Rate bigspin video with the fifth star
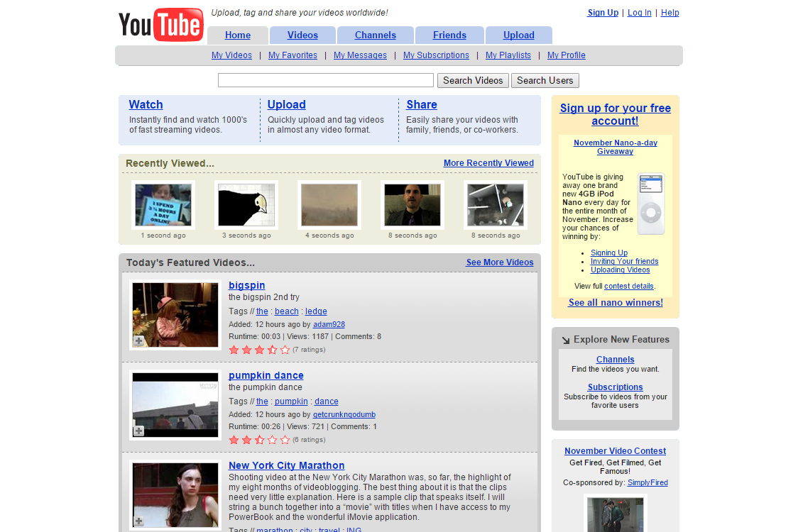The height and width of the screenshot is (532, 798). coord(285,350)
